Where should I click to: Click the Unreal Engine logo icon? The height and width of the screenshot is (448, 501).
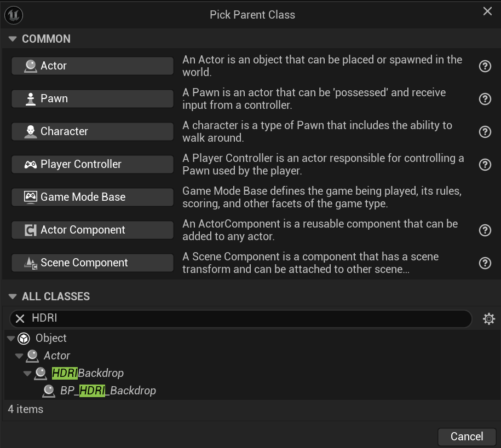pos(14,15)
